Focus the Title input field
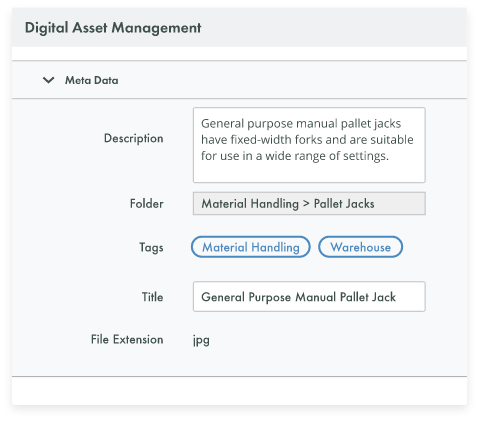 [x=309, y=297]
